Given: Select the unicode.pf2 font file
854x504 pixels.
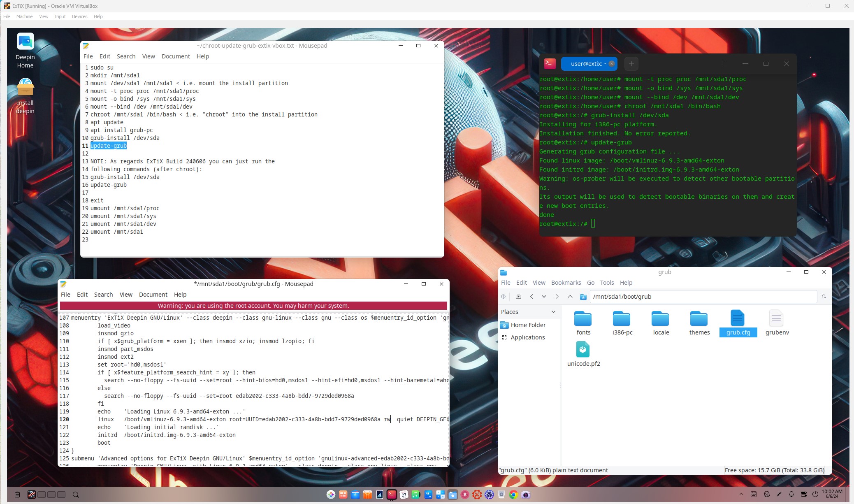Looking at the screenshot, I should 583,354.
